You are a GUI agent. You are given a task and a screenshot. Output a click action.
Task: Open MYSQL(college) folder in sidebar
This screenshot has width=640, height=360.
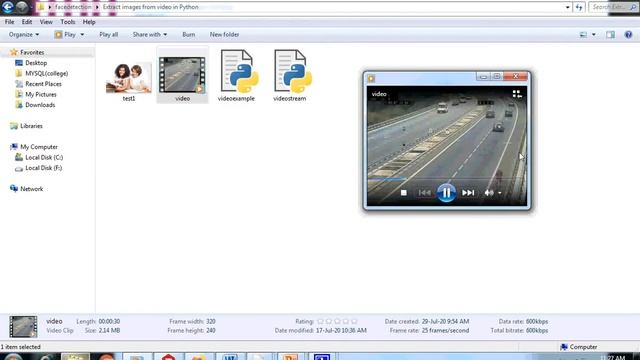click(47, 73)
